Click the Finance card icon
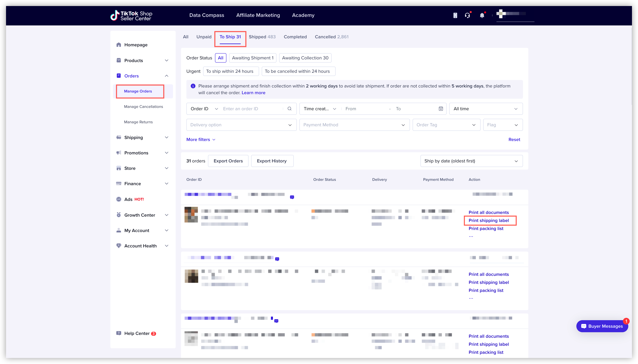This screenshot has width=638, height=364. 119,184
